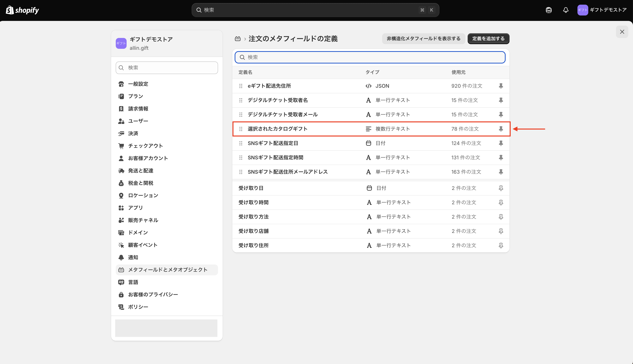
Task: Pin the 受け取り店舗 definition
Action: tap(501, 231)
